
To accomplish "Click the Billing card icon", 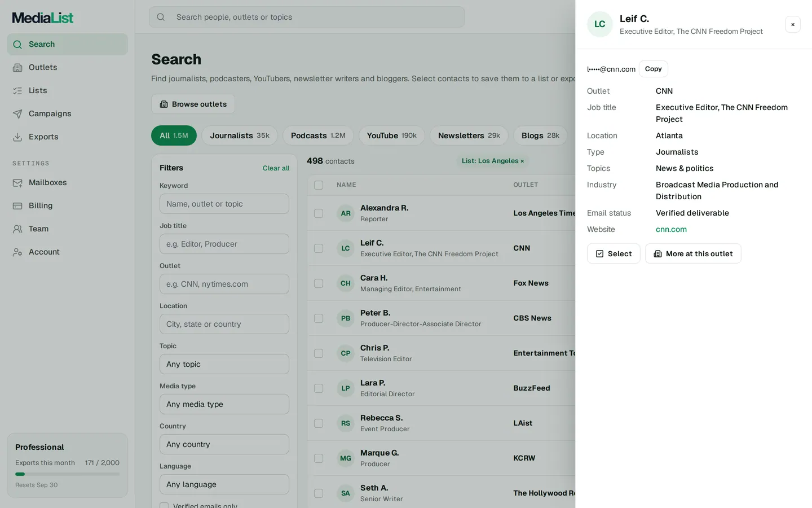I will click(17, 206).
